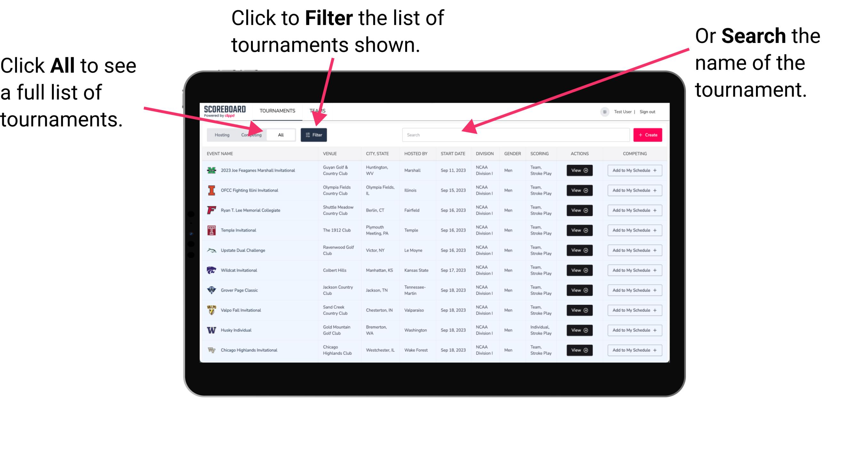Image resolution: width=868 pixels, height=467 pixels.
Task: Expand Filter options panel
Action: tap(314, 134)
